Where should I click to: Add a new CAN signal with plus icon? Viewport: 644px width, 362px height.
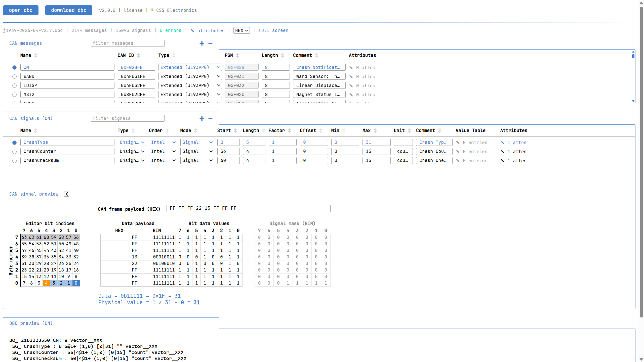tap(202, 118)
